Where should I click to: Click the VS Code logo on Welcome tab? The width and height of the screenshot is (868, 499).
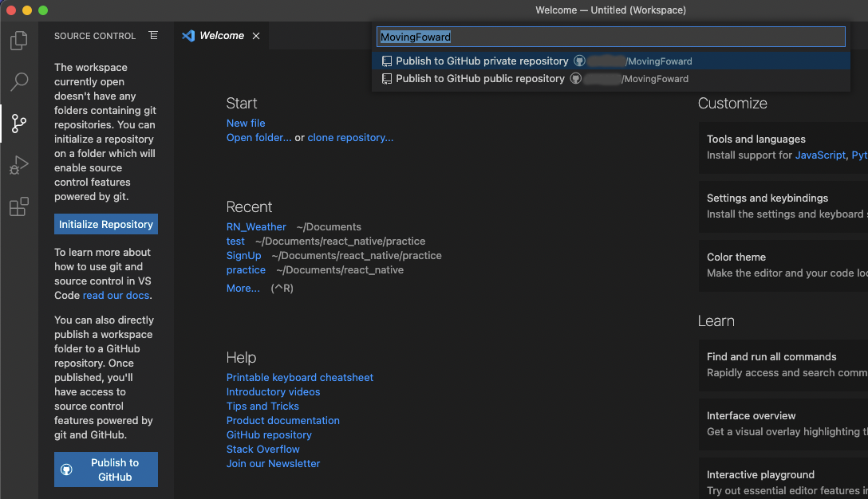[188, 35]
